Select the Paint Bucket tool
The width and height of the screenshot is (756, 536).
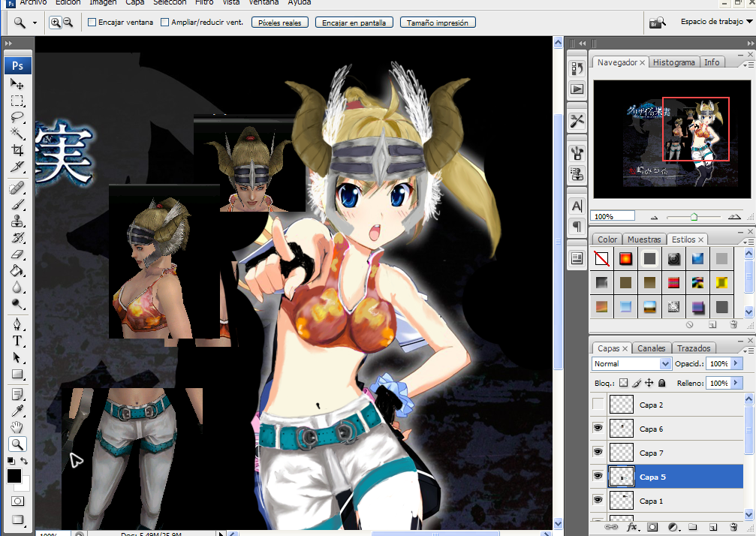tap(17, 271)
